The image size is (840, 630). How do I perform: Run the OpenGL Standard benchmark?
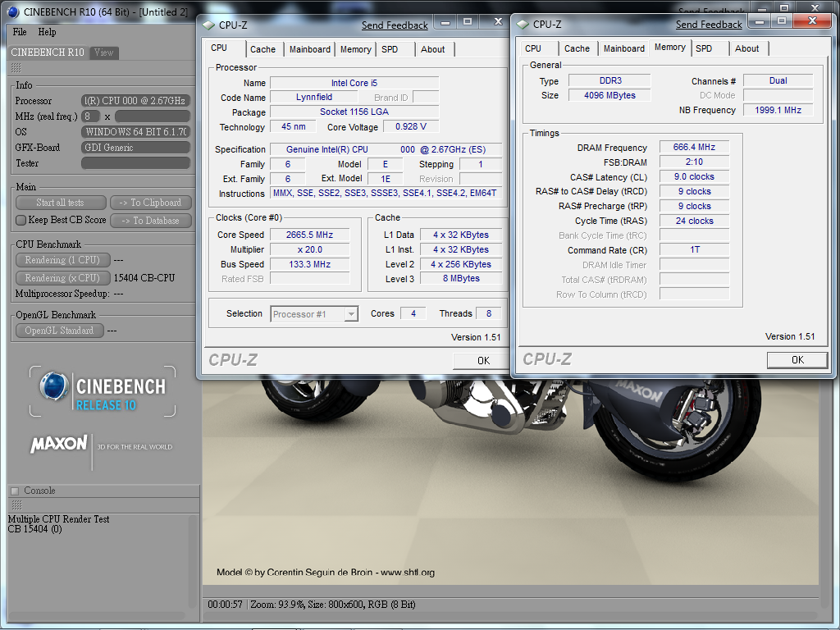point(59,331)
